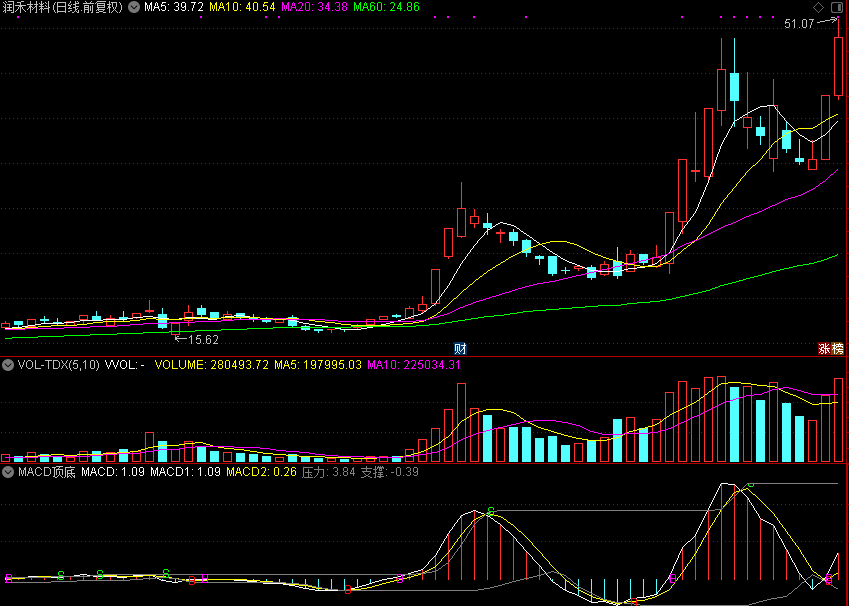
Task: Click the MACD顶底 indicator name
Action: point(47,472)
